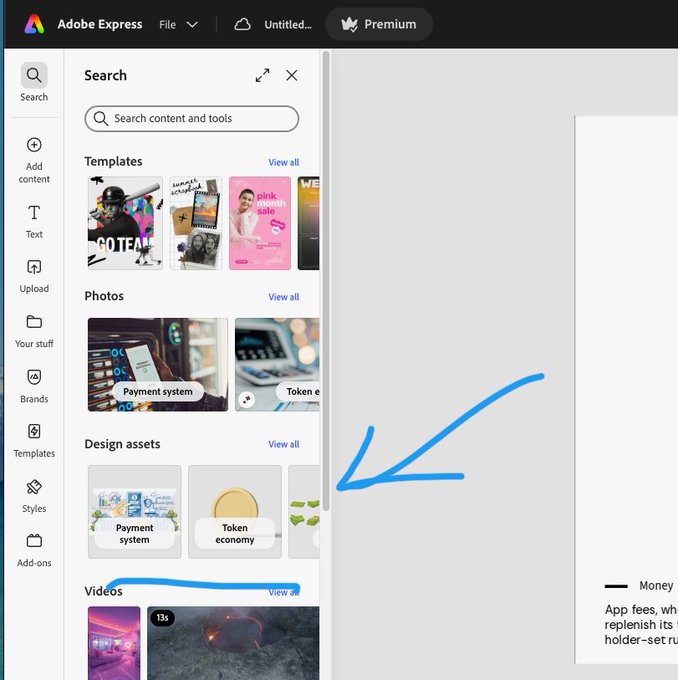Open the Token economy calculator photo
Viewport: 678px width, 680px height.
pyautogui.click(x=277, y=364)
